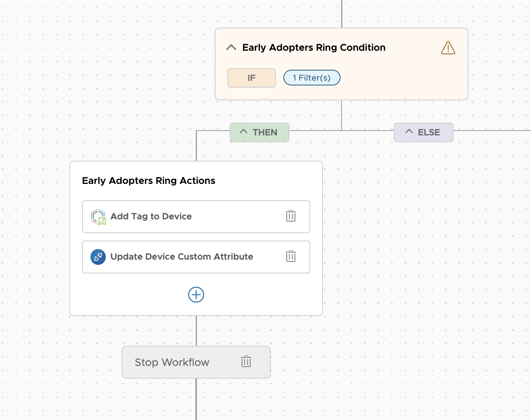Screen dimensions: 531x420
Task: Click the trash icon on Stop Workflow
Action: [x=246, y=362]
